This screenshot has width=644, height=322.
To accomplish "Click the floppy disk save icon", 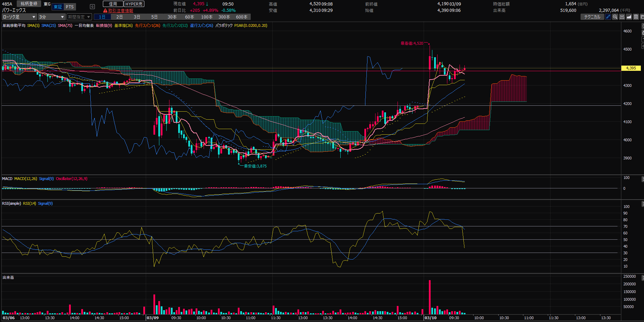I will click(636, 17).
